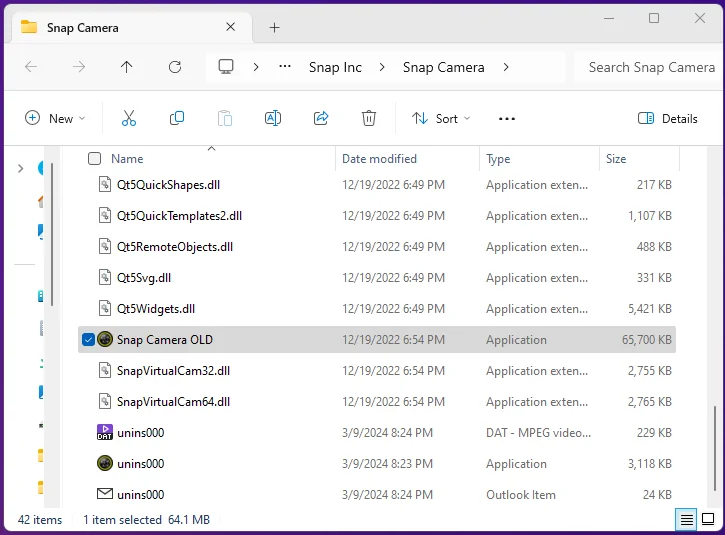Select Qt5RemoteObjects.dll file name
725x535 pixels.
click(x=175, y=247)
